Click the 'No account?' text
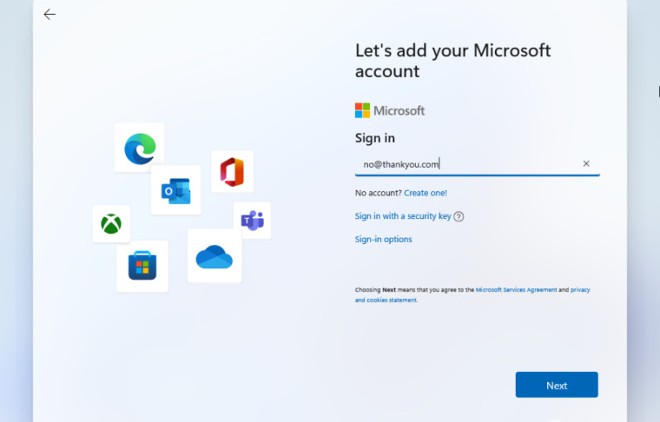The width and height of the screenshot is (660, 422). (378, 193)
